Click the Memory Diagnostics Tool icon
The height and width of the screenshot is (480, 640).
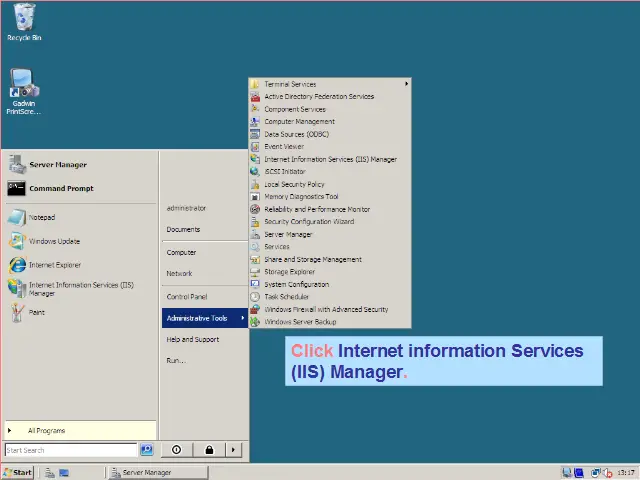pyautogui.click(x=255, y=197)
